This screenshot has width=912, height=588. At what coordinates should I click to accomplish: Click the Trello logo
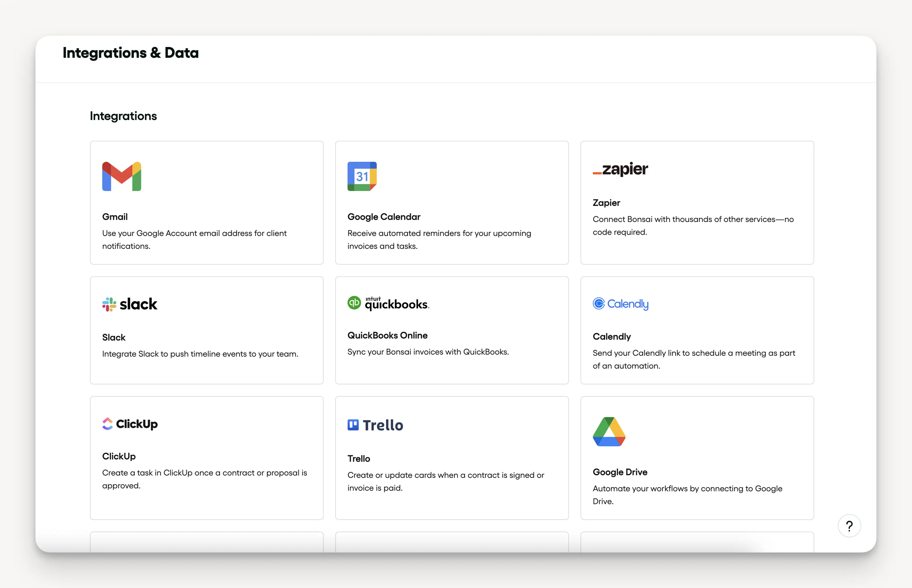click(375, 425)
